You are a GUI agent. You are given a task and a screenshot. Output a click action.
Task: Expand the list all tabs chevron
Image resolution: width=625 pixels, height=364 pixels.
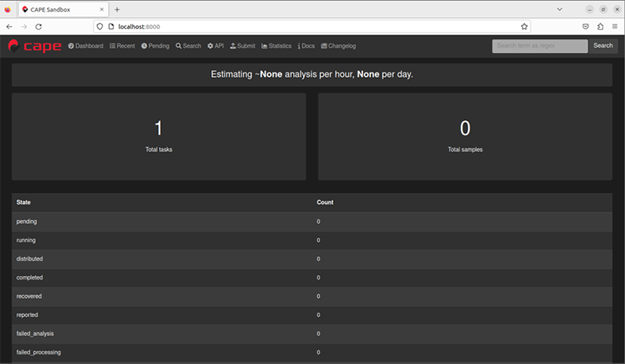pos(560,9)
